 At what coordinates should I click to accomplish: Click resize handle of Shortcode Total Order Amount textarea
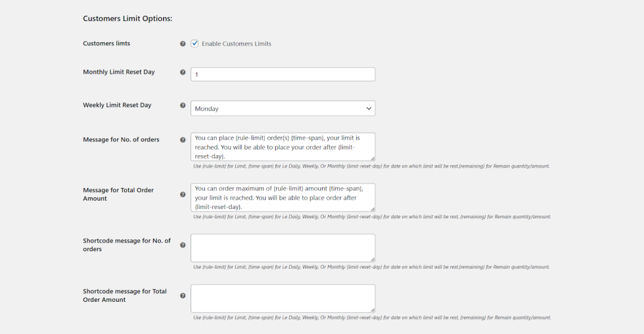coord(373,310)
